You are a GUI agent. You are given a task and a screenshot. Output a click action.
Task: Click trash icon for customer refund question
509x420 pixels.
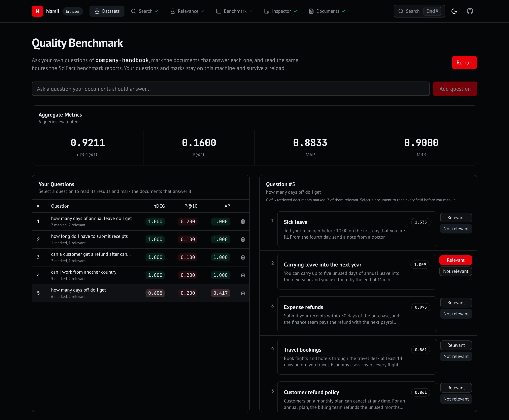243,257
